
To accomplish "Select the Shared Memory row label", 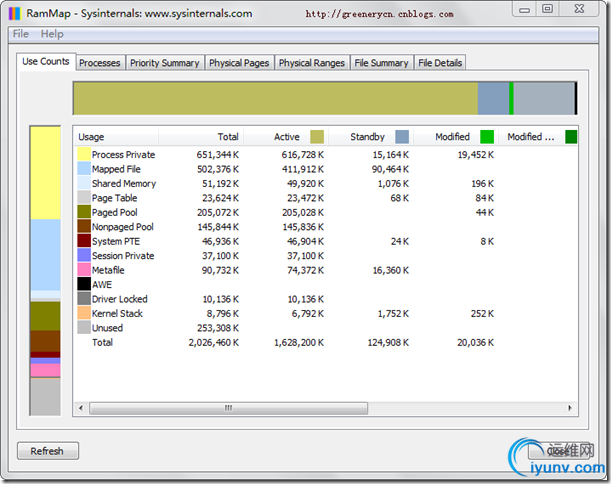I will [124, 184].
